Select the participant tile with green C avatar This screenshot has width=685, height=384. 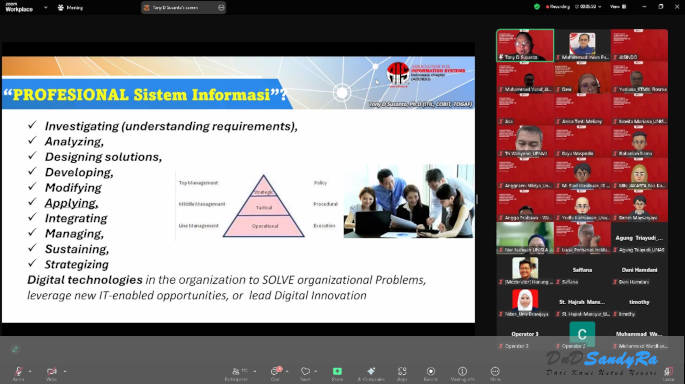[x=582, y=335]
